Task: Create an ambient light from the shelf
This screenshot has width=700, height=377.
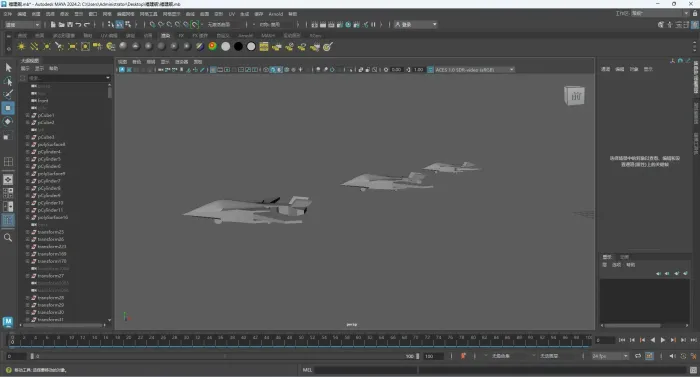Action: tap(21, 46)
